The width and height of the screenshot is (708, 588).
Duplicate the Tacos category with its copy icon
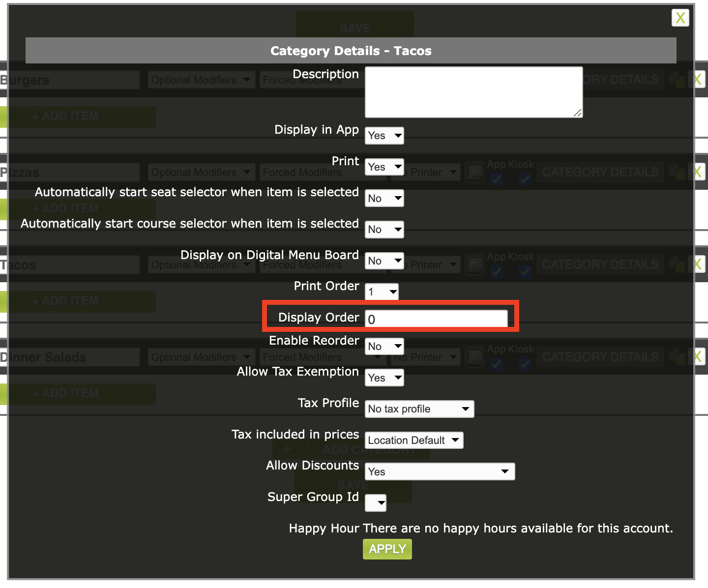[x=678, y=265]
